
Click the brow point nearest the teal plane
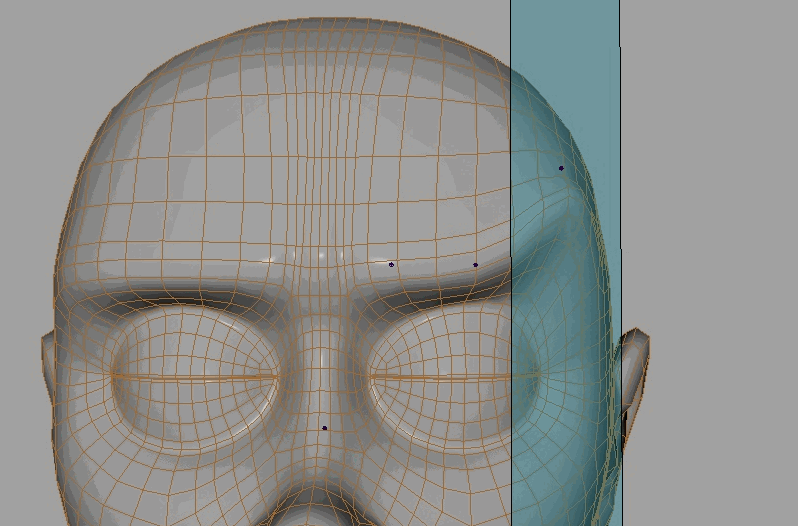point(475,265)
